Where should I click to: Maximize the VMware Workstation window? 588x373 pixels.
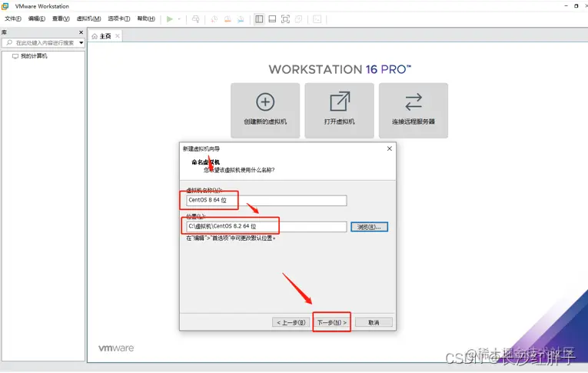[x=576, y=6]
